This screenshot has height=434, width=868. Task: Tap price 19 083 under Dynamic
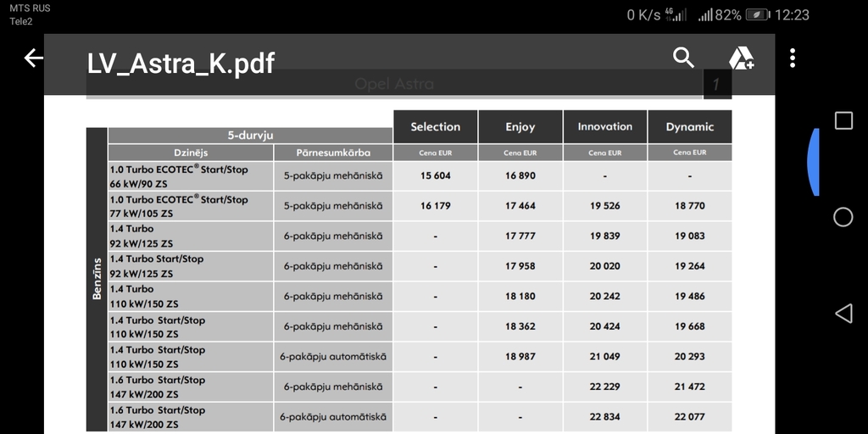[690, 236]
